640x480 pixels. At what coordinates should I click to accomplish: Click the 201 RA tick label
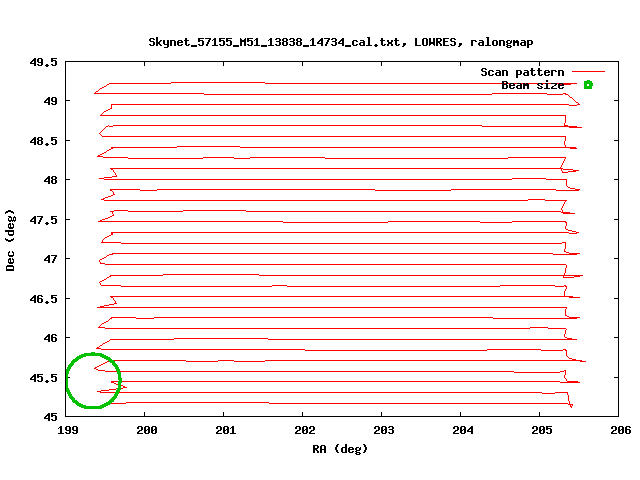pos(225,430)
